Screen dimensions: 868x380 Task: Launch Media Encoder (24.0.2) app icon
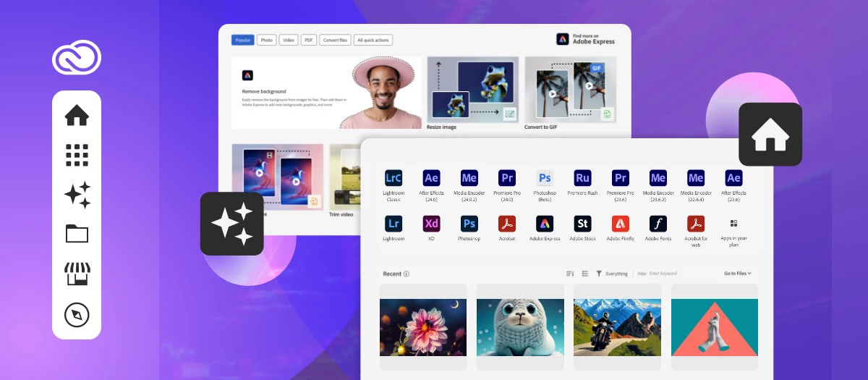tap(469, 178)
